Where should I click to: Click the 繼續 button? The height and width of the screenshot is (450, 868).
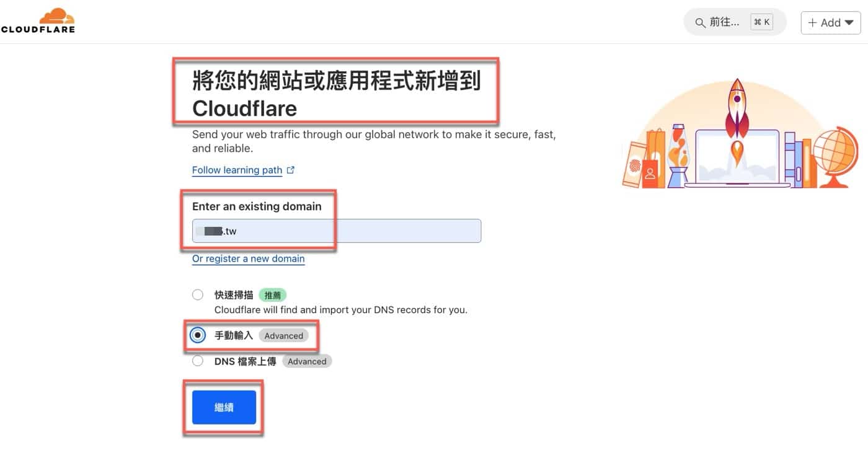pyautogui.click(x=224, y=407)
